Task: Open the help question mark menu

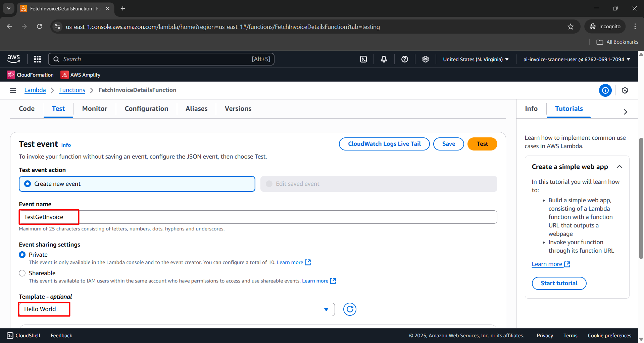Action: (x=405, y=59)
